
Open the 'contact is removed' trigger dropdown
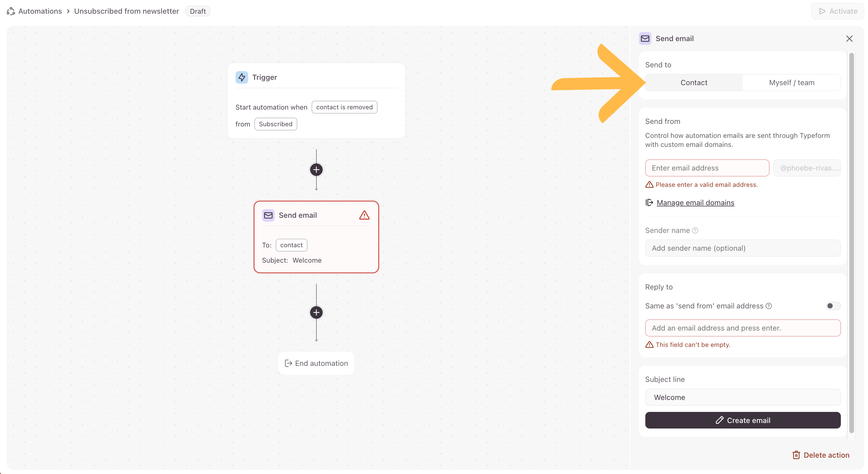[344, 107]
